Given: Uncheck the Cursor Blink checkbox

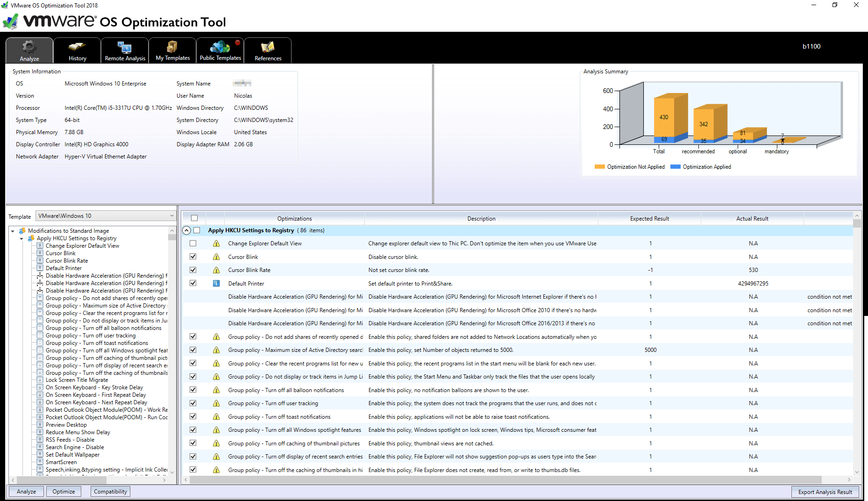Looking at the screenshot, I should coord(193,257).
